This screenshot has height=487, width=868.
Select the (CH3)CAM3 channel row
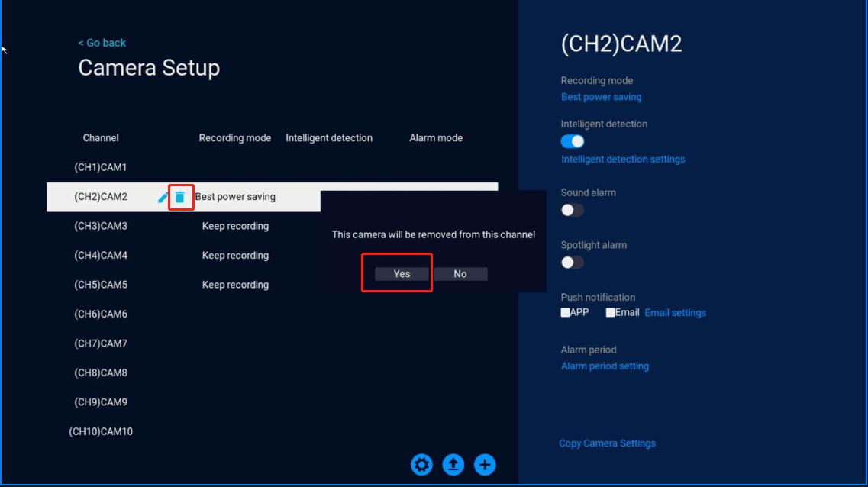(x=101, y=226)
